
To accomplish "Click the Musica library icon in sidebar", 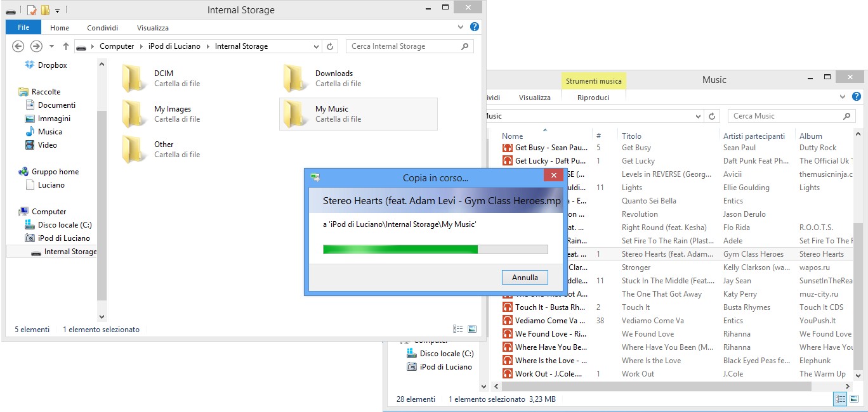I will pyautogui.click(x=29, y=132).
